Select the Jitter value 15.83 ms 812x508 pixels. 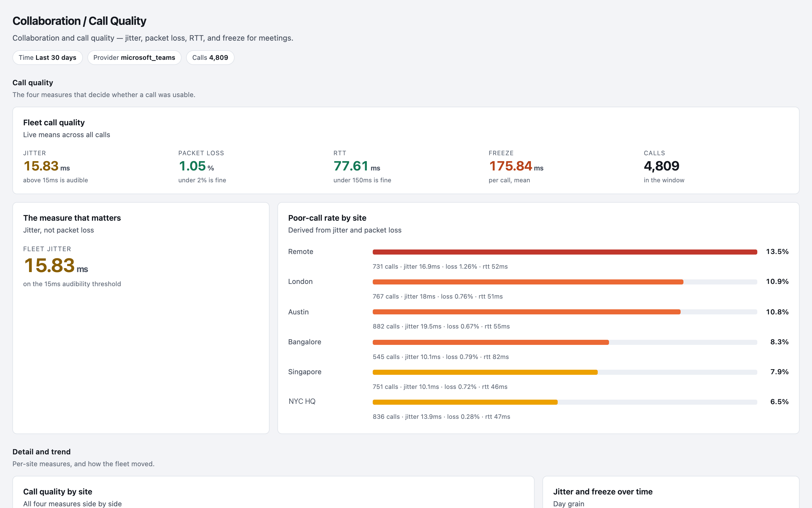(x=47, y=166)
